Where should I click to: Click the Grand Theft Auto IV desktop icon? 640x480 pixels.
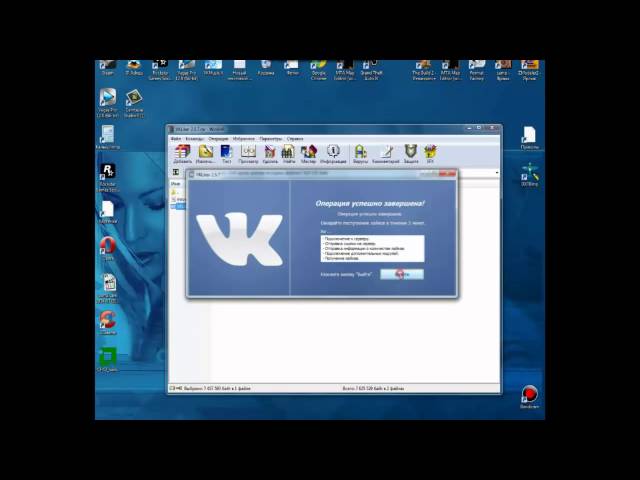point(371,70)
